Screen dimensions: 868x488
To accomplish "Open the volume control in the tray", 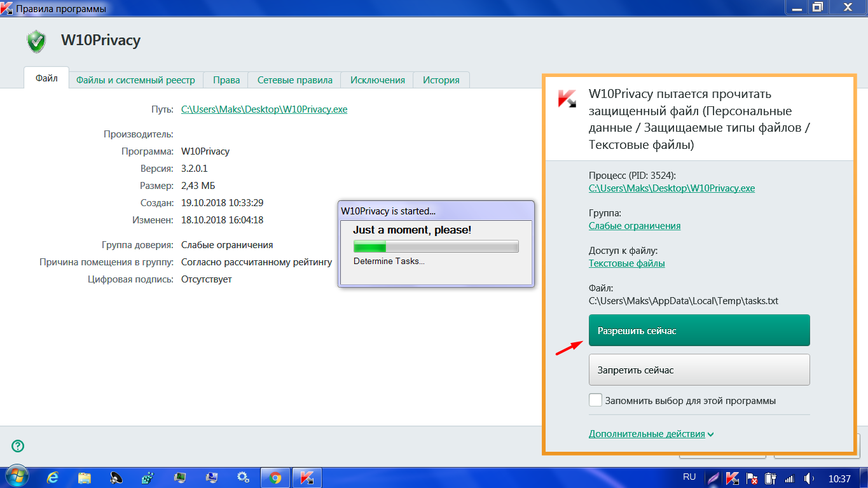I will (x=809, y=478).
